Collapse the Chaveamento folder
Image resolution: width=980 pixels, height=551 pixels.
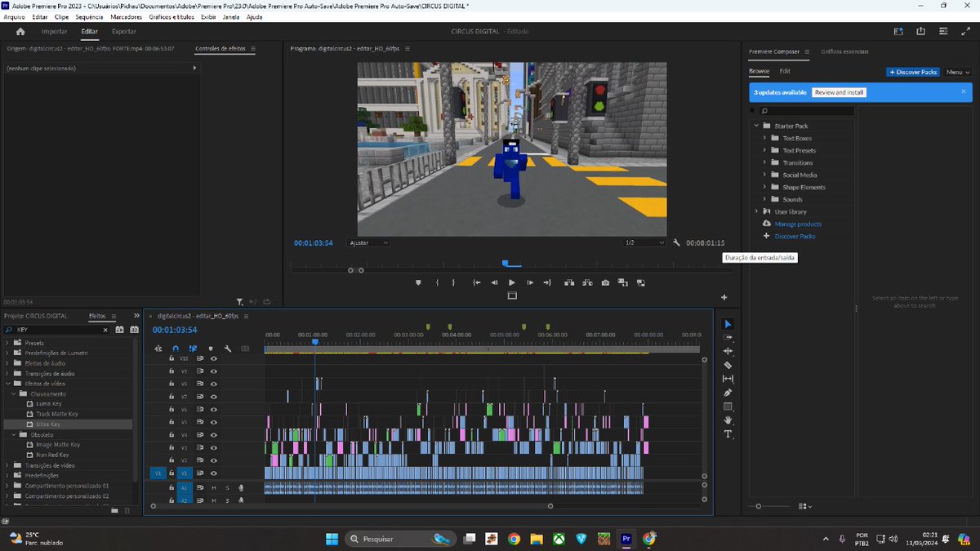[13, 393]
